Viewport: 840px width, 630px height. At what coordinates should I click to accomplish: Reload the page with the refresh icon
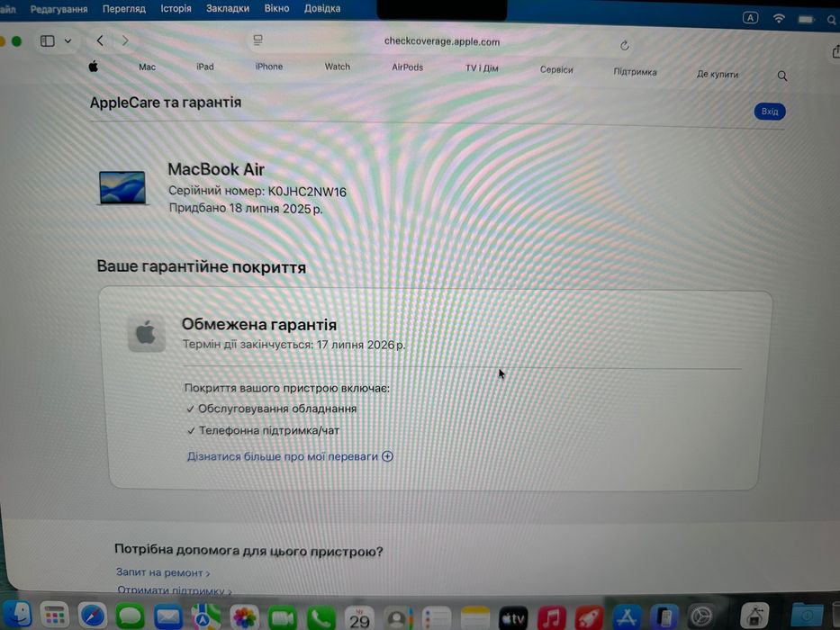624,46
